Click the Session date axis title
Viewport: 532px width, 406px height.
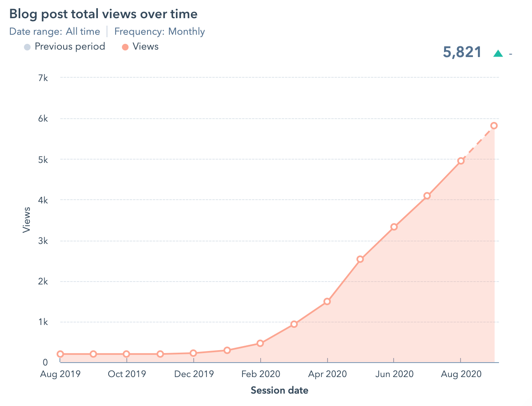[x=280, y=390]
